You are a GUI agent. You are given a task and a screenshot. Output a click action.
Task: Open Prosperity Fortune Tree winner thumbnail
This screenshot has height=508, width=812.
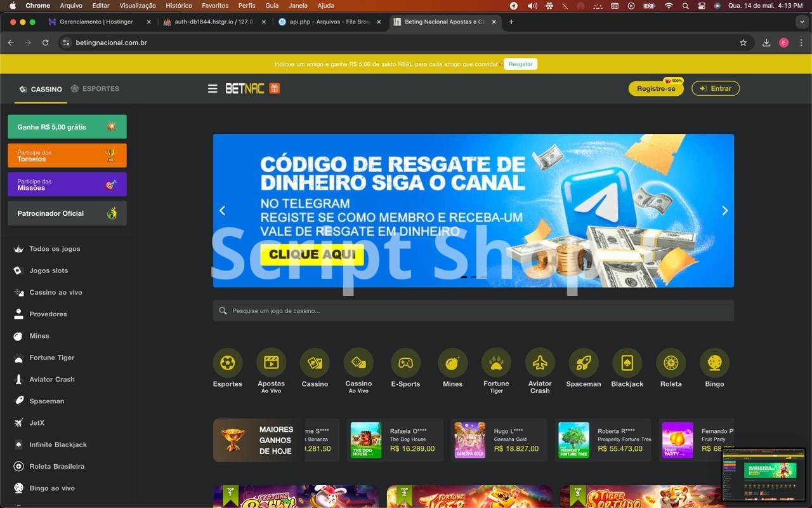[574, 440]
